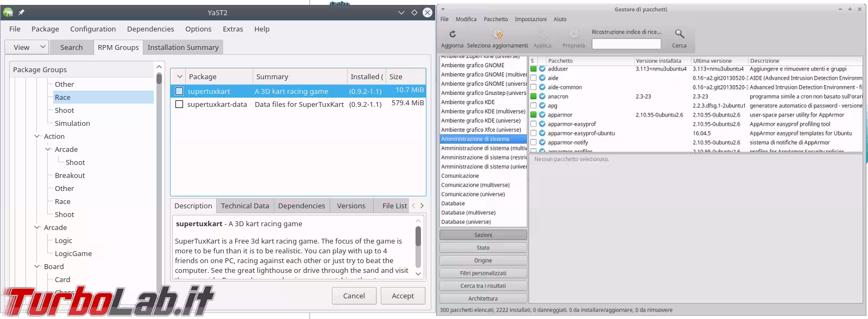Click the supported badge icon beside apparmor-easyprof-ubuntu
The width and height of the screenshot is (868, 319).
click(542, 133)
